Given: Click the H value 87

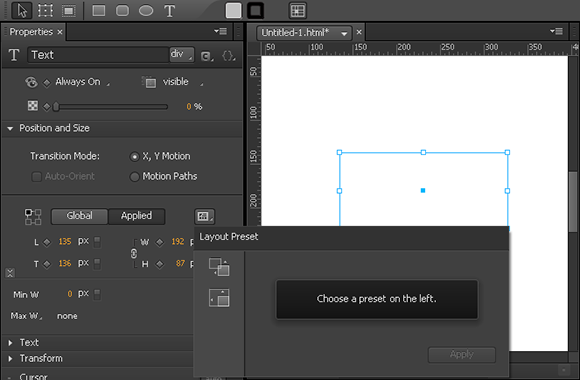Looking at the screenshot, I should pos(180,263).
